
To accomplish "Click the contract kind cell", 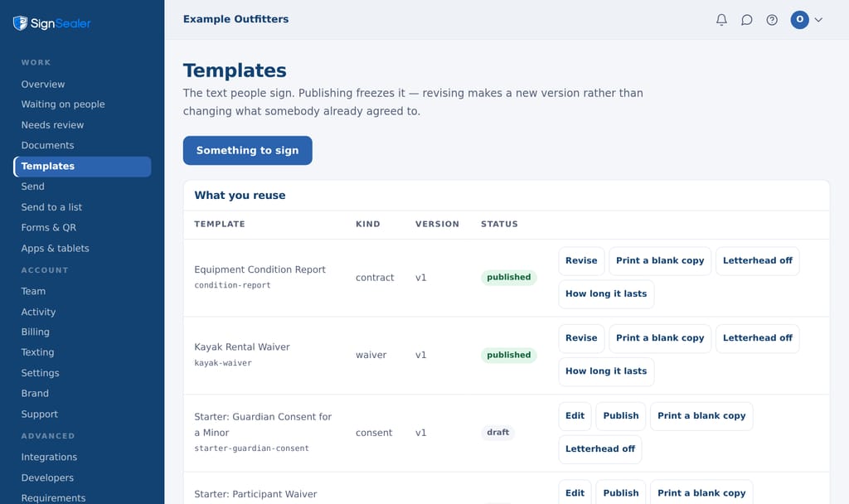I will [x=375, y=278].
